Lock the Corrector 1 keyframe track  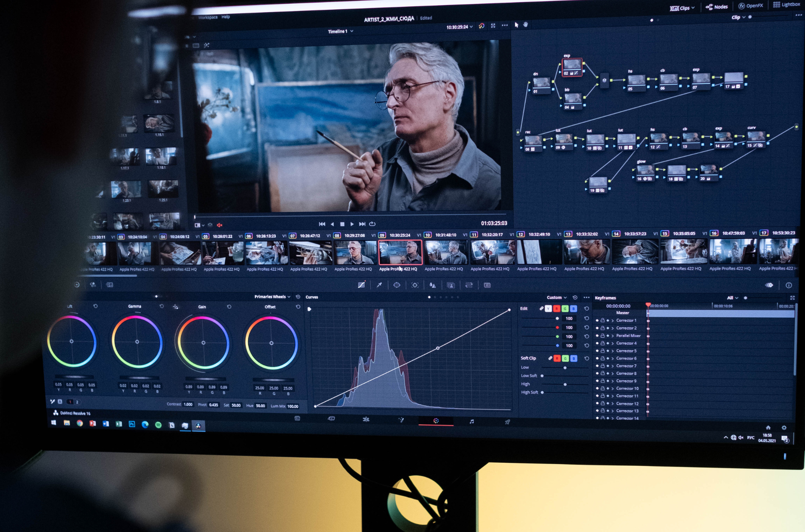602,320
